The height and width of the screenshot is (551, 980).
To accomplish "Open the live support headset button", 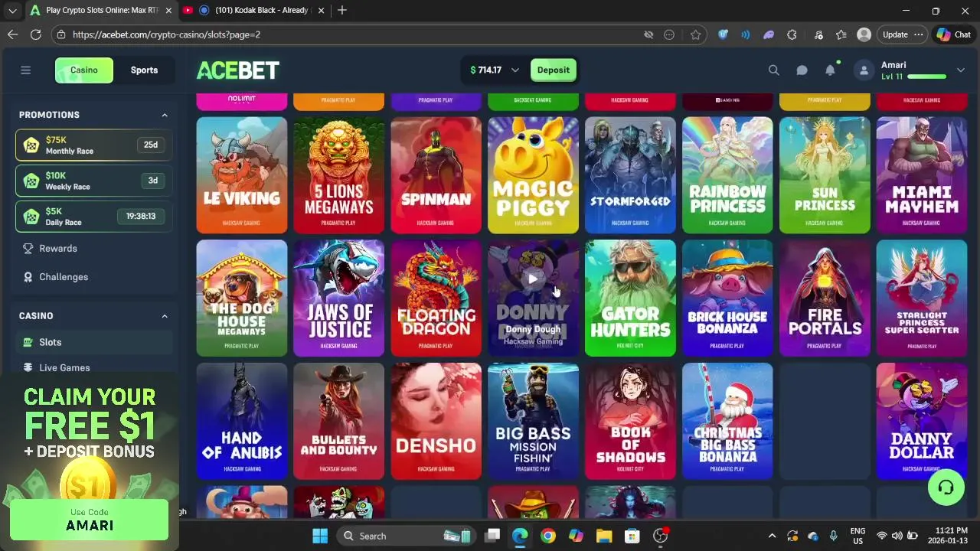I will click(x=946, y=487).
